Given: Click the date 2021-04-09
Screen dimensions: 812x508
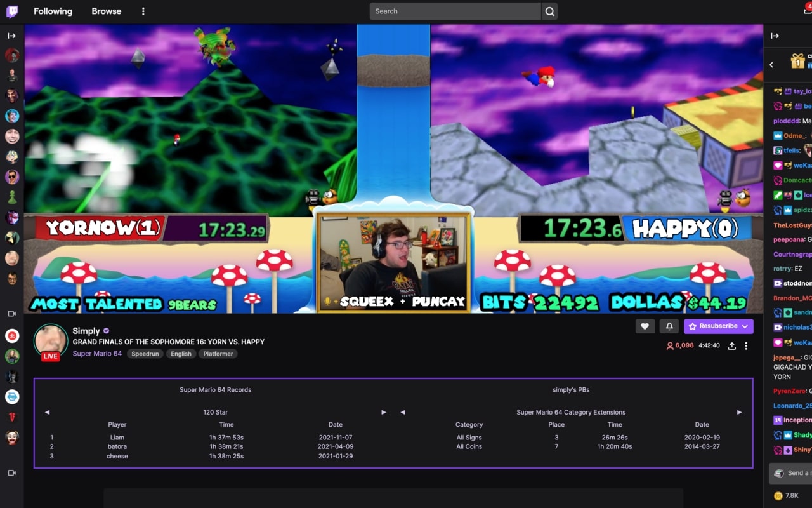Looking at the screenshot, I should (x=336, y=446).
